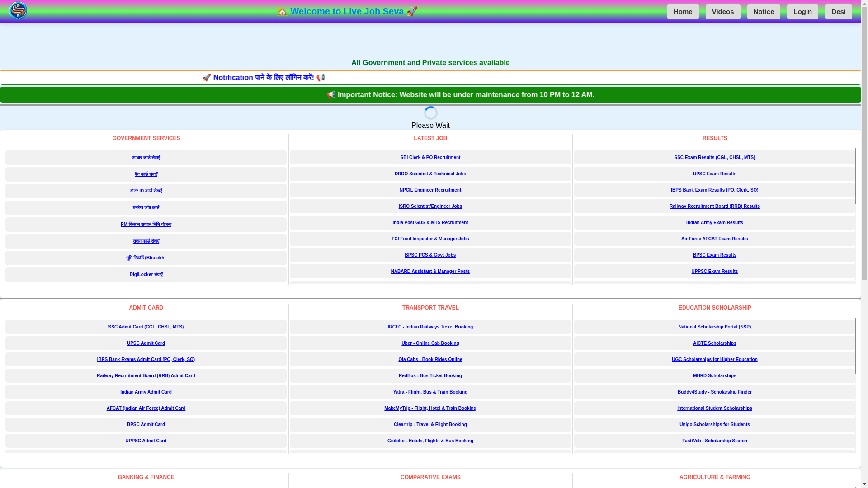
Task: Open MakeMyTrip Flight, Hotel & Train Booking
Action: 430,408
